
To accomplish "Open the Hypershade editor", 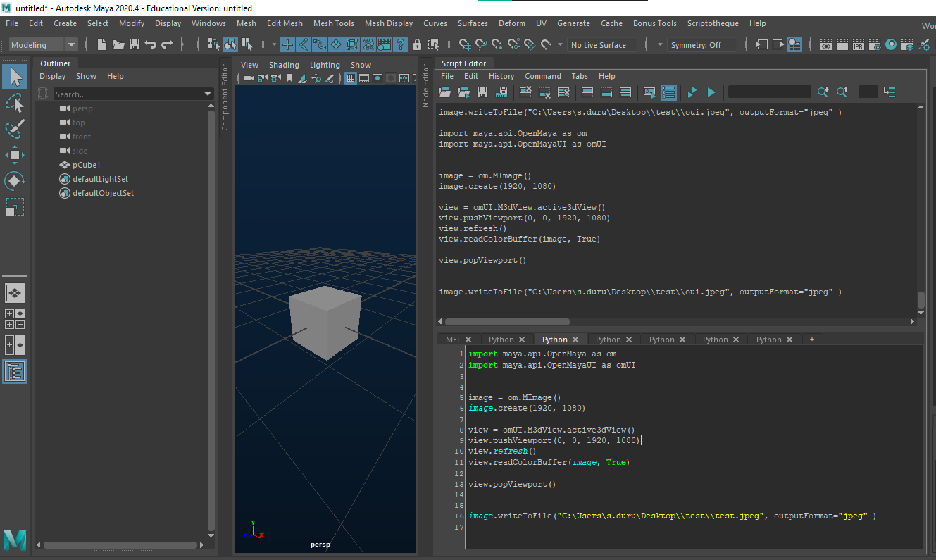I will pyautogui.click(x=891, y=44).
